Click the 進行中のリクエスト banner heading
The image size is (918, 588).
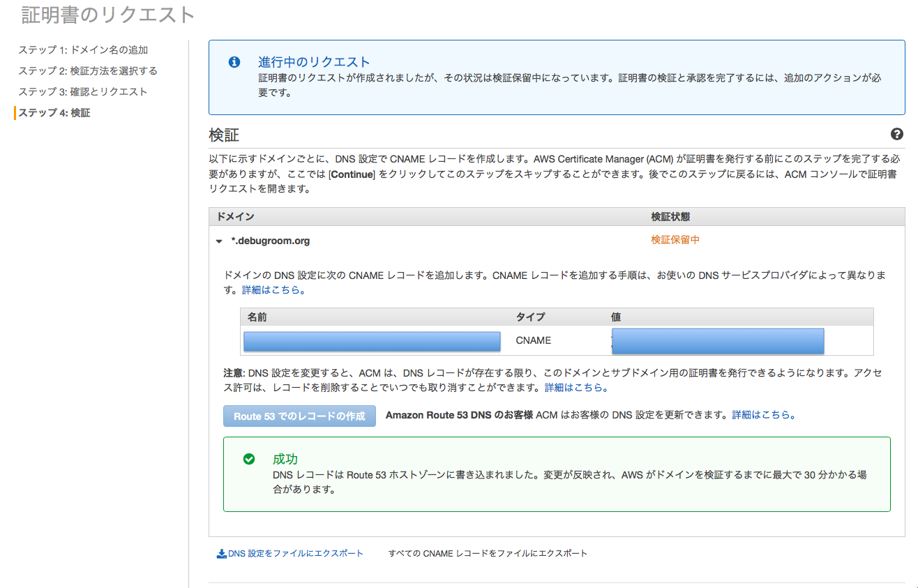click(314, 62)
